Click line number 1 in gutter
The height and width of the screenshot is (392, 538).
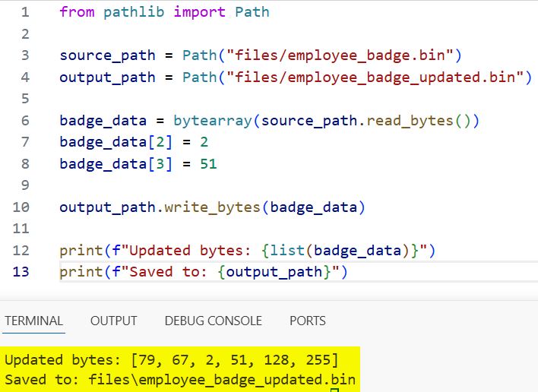point(25,12)
